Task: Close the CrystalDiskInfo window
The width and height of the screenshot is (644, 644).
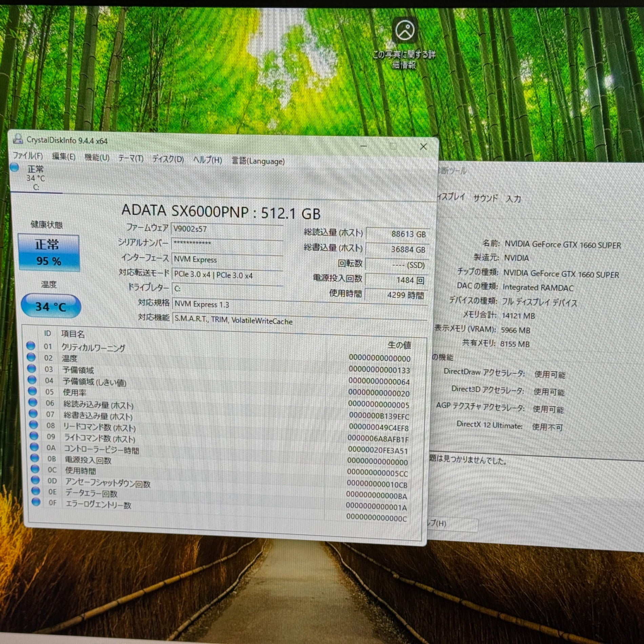Action: 423,146
